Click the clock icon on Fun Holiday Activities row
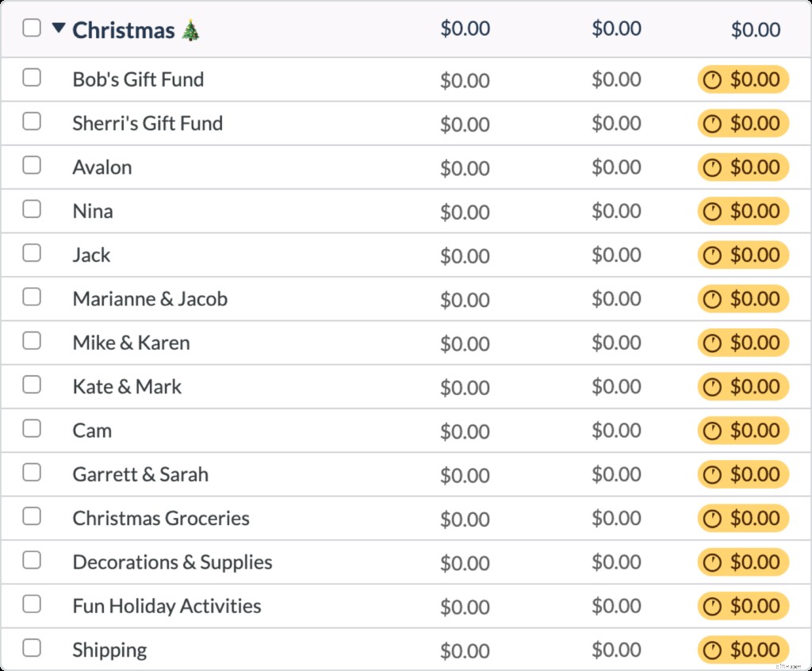The width and height of the screenshot is (812, 671). pos(712,605)
